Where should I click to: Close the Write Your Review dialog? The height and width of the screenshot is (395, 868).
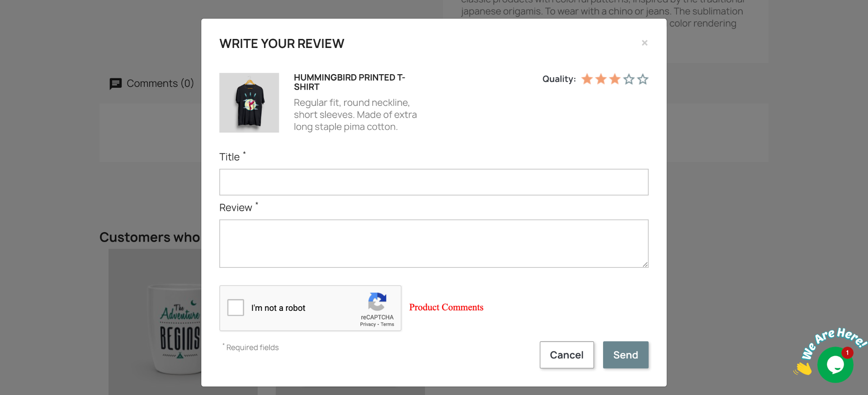(x=645, y=43)
